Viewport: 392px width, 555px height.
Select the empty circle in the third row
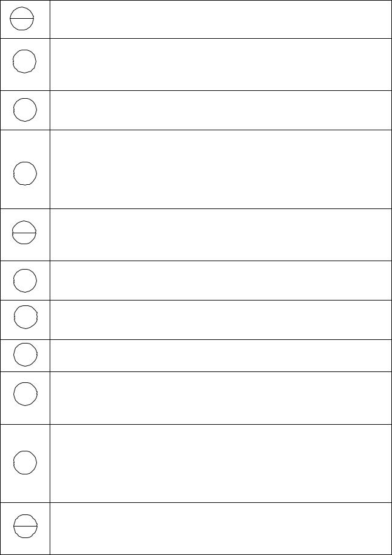(25, 110)
